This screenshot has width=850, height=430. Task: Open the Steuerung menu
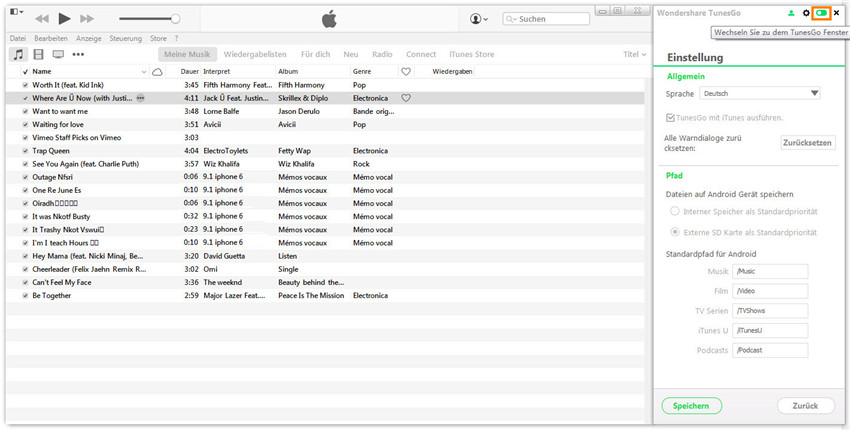126,38
